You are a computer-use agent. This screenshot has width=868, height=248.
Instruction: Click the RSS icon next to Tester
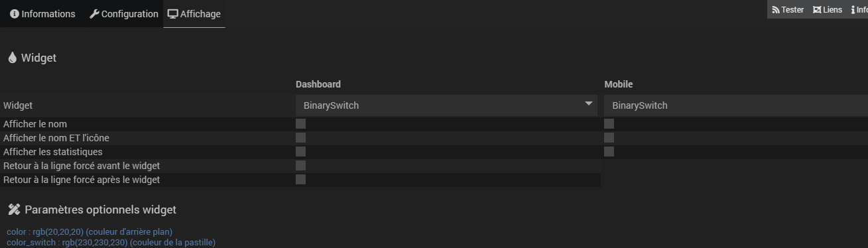pyautogui.click(x=776, y=10)
